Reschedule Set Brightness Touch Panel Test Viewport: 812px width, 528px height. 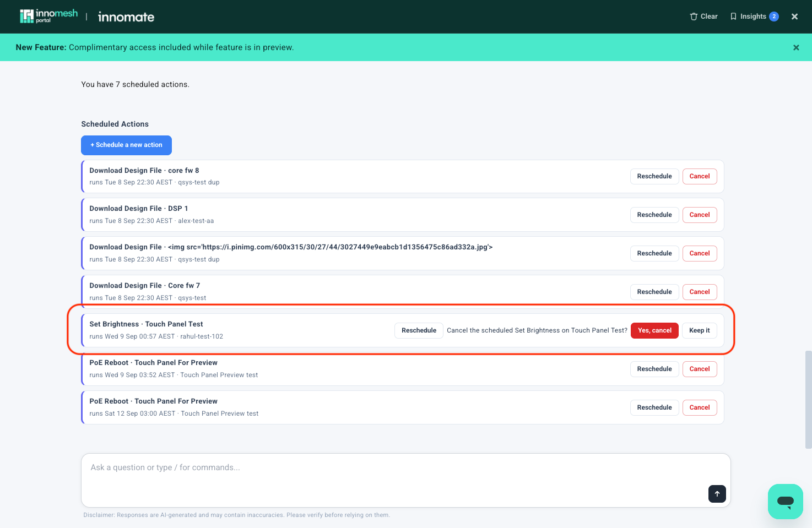tap(419, 330)
